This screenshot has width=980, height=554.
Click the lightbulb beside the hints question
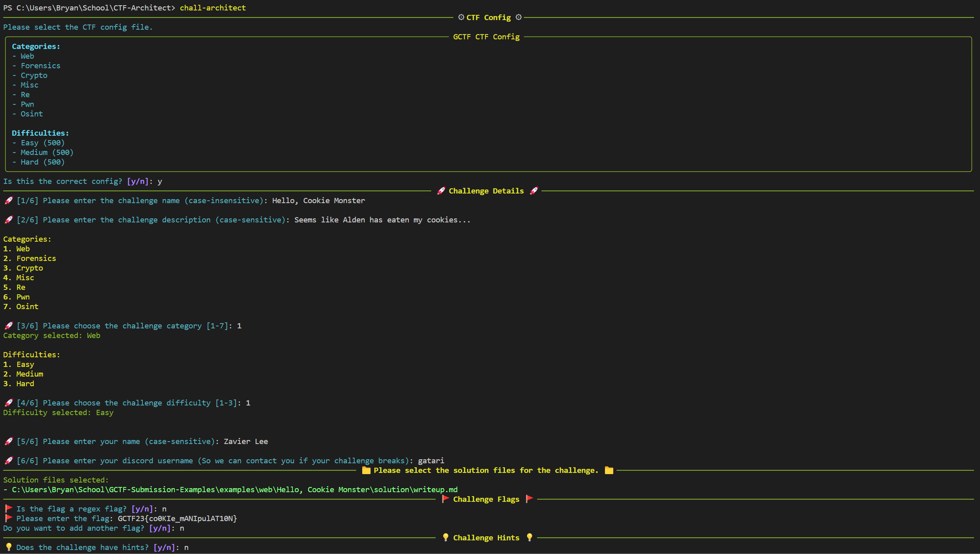click(8, 547)
